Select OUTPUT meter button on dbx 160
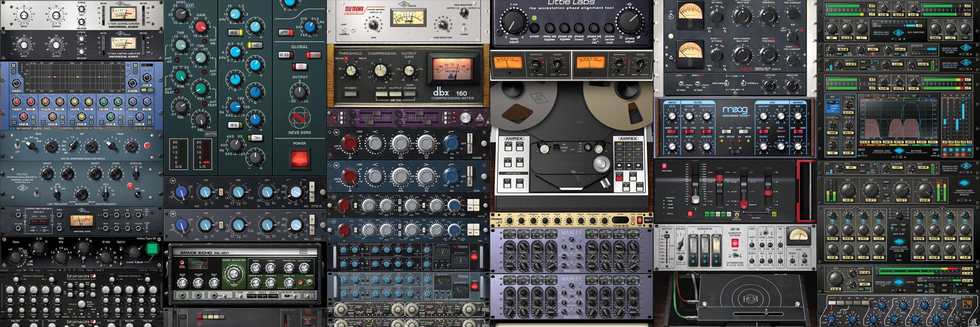980x327 pixels. (395, 93)
